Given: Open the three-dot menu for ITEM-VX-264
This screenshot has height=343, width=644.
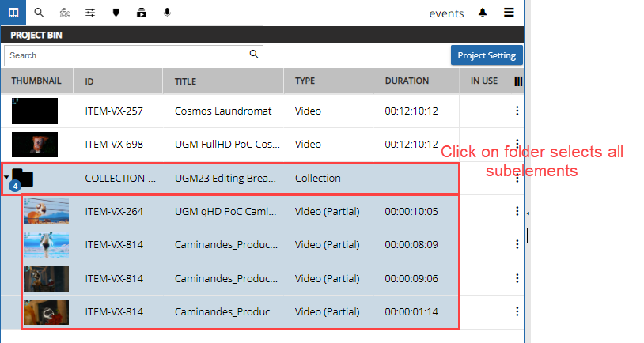Looking at the screenshot, I should 517,211.
